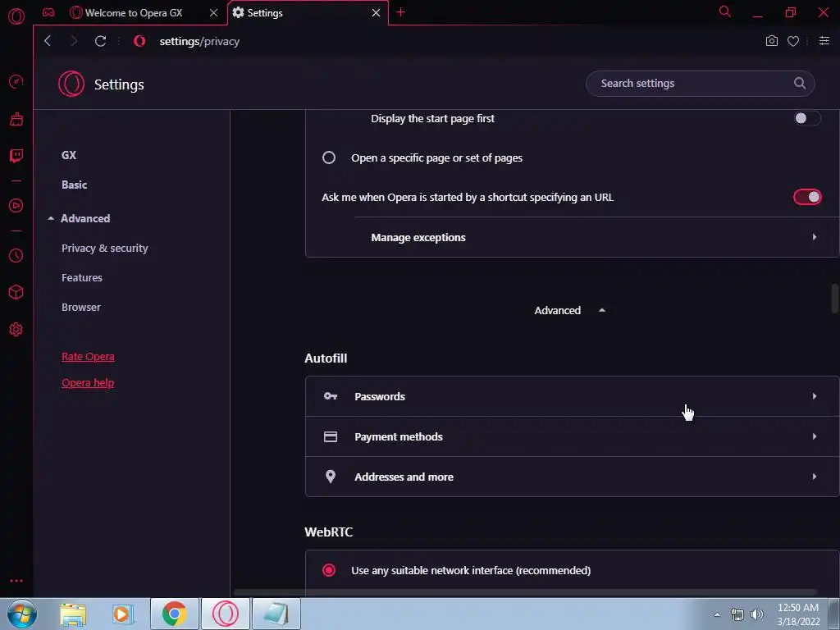The image size is (840, 630).
Task: Open media player from taskbar
Action: click(x=123, y=614)
